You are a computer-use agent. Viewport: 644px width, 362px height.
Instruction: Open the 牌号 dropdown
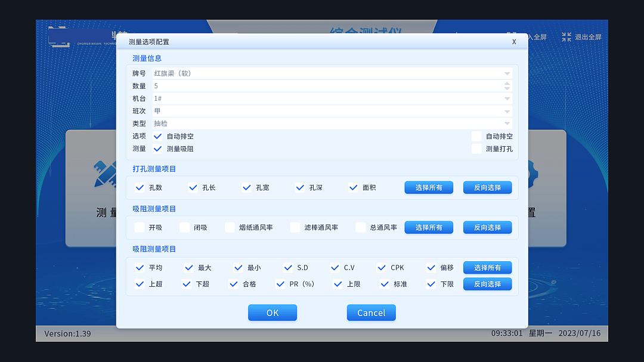pos(507,73)
